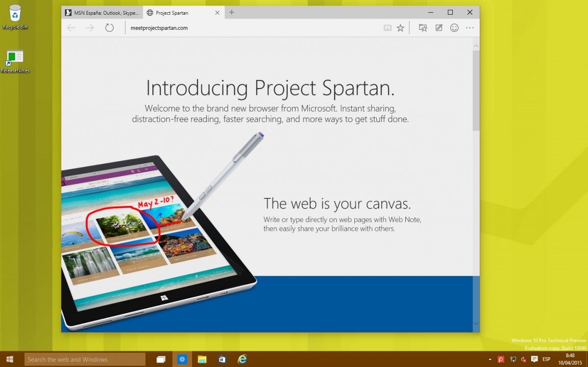Close the Project Spartan window

(x=470, y=12)
